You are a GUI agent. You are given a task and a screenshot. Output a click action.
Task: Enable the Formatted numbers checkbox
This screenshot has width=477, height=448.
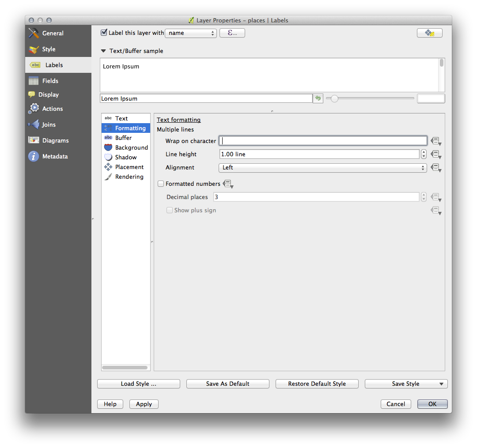click(161, 184)
